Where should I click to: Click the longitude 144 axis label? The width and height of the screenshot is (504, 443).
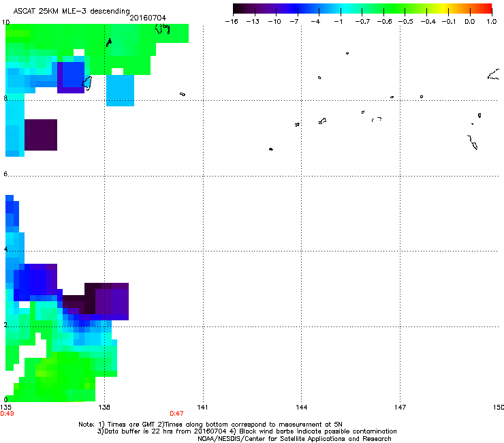(302, 408)
